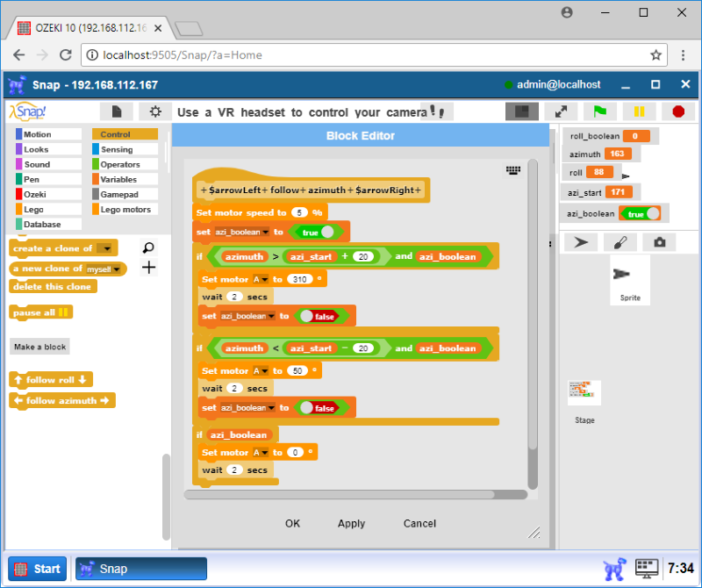Open the block search magnifier
702x588 pixels.
(148, 247)
